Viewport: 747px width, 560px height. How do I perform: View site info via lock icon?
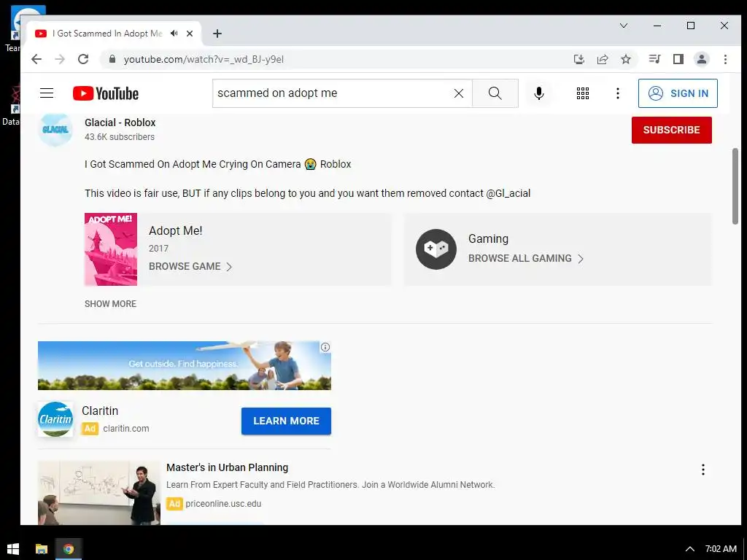tap(112, 59)
